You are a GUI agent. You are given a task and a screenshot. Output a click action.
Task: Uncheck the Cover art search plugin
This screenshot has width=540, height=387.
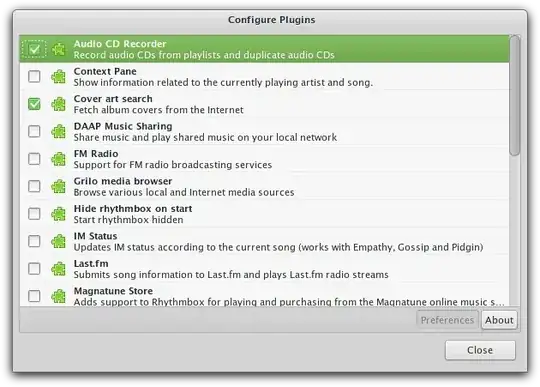click(x=34, y=104)
